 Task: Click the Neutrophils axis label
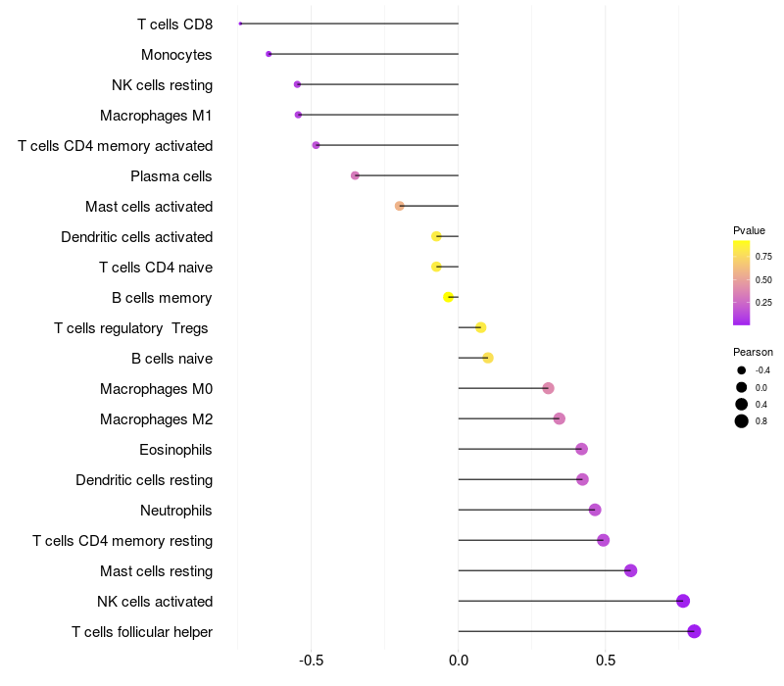point(175,511)
